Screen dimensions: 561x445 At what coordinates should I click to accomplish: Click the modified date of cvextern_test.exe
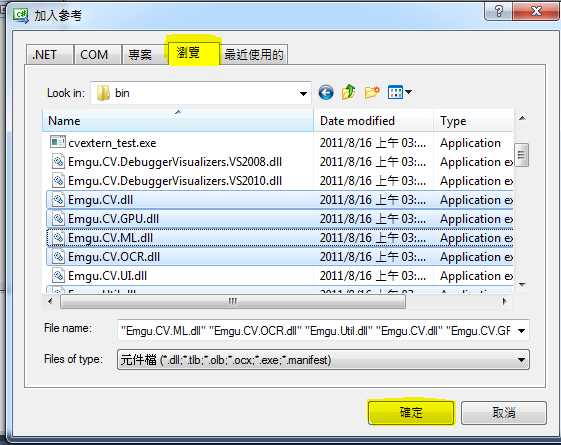373,143
